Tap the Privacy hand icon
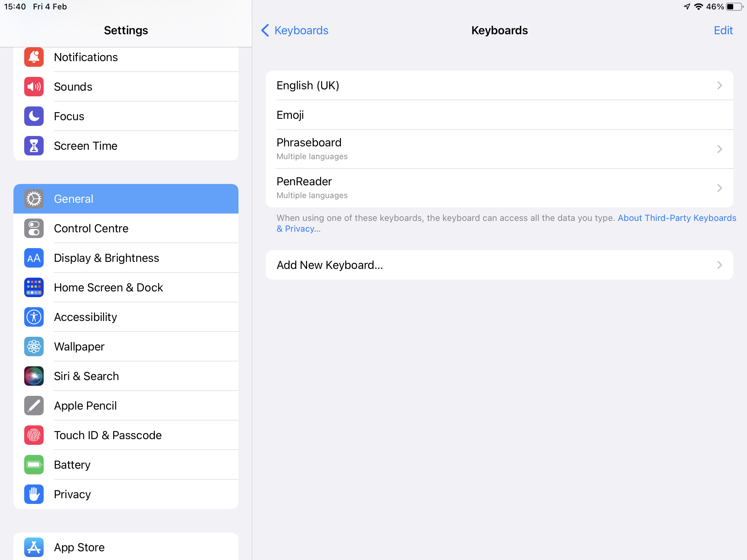 (x=34, y=494)
